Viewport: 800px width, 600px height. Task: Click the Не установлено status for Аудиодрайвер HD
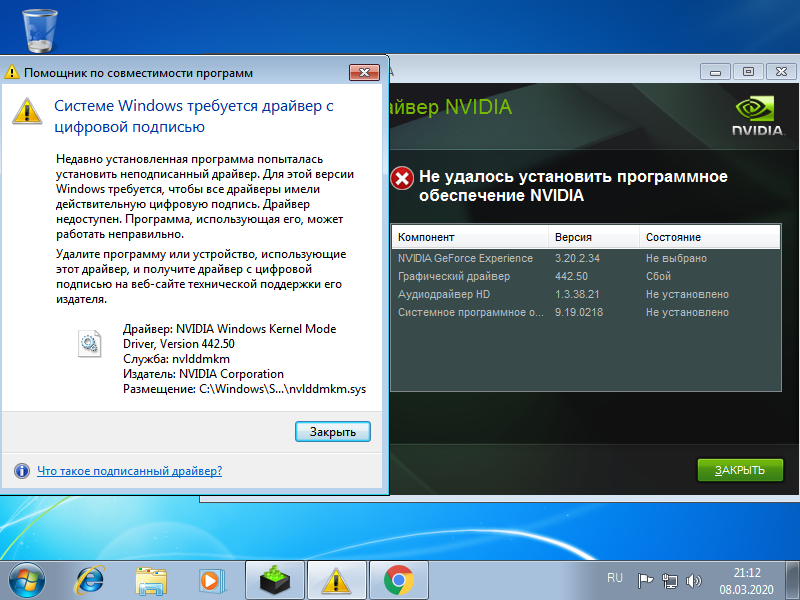click(687, 294)
